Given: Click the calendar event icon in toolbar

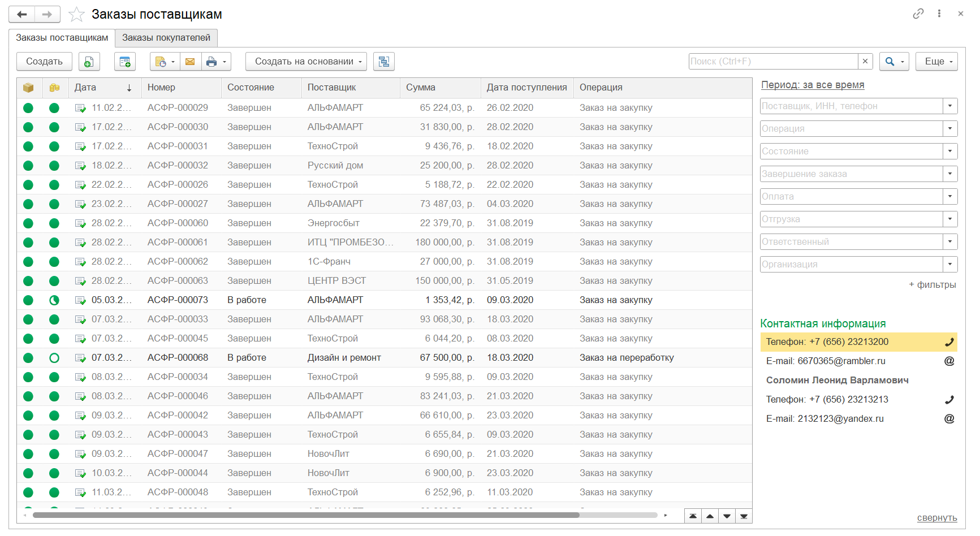Looking at the screenshot, I should (125, 62).
